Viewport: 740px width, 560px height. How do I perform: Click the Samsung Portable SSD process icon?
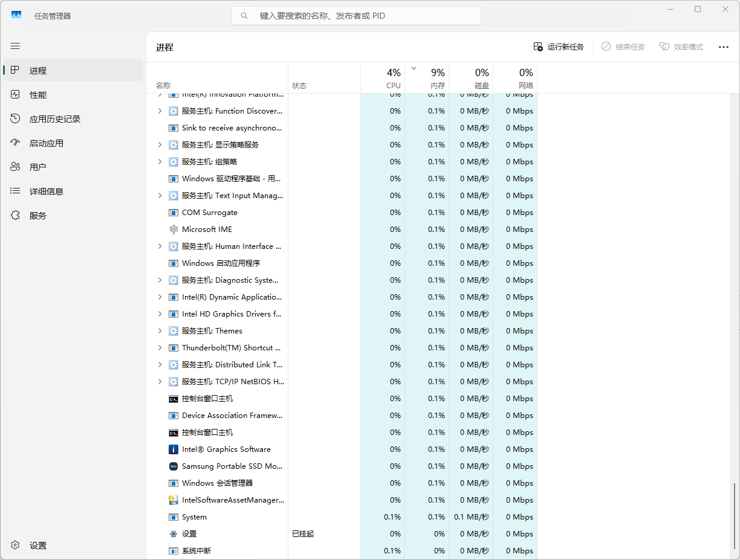click(174, 466)
